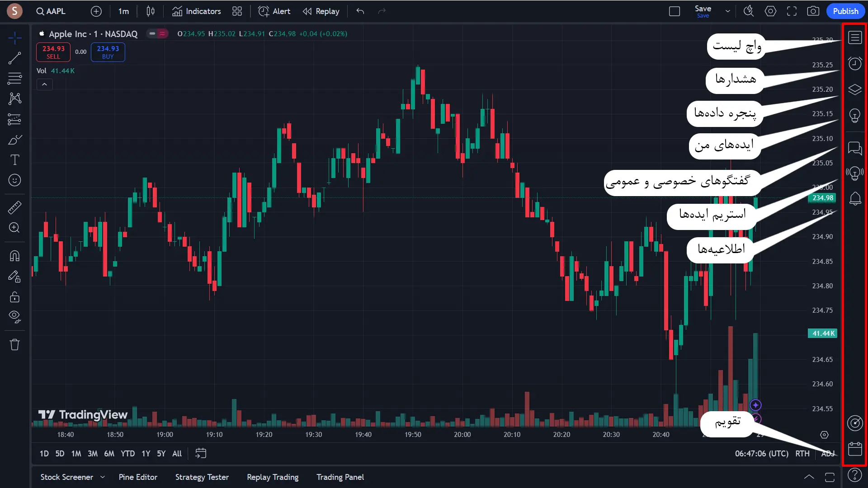Select the forecasting and measurement tool

tap(15, 119)
